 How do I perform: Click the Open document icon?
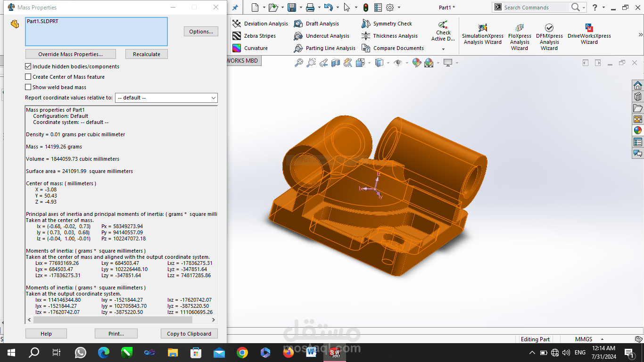pos(273,8)
